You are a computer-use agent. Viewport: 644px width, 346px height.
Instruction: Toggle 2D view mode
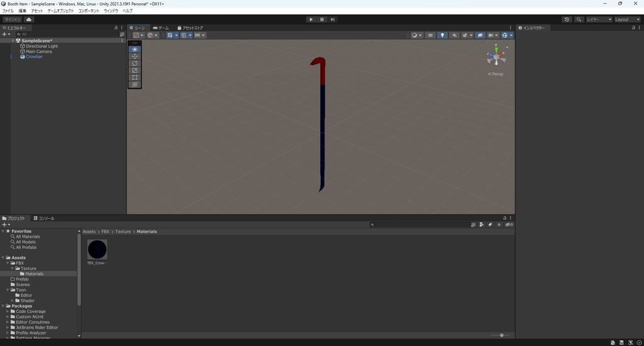click(x=430, y=35)
